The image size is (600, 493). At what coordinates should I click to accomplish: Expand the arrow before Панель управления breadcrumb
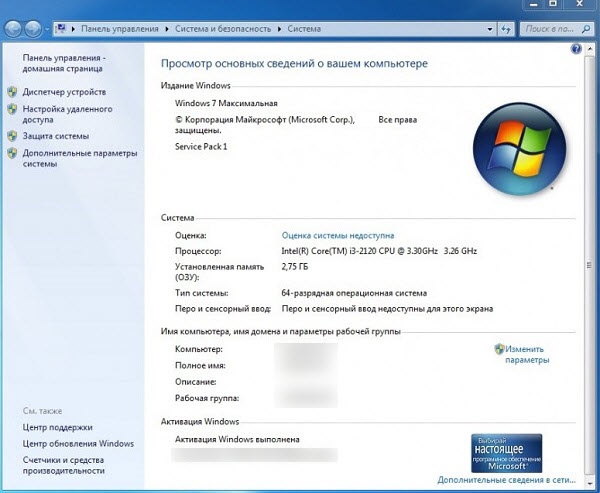[73, 29]
